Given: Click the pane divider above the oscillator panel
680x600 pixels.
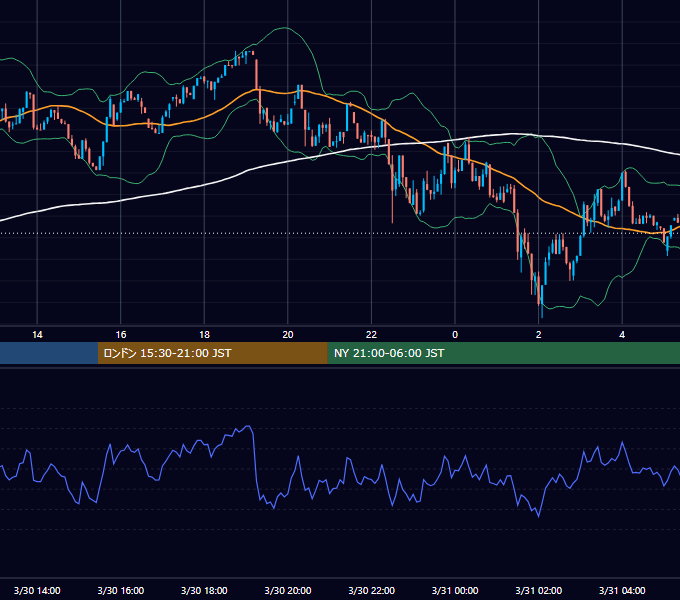Looking at the screenshot, I should (340, 367).
